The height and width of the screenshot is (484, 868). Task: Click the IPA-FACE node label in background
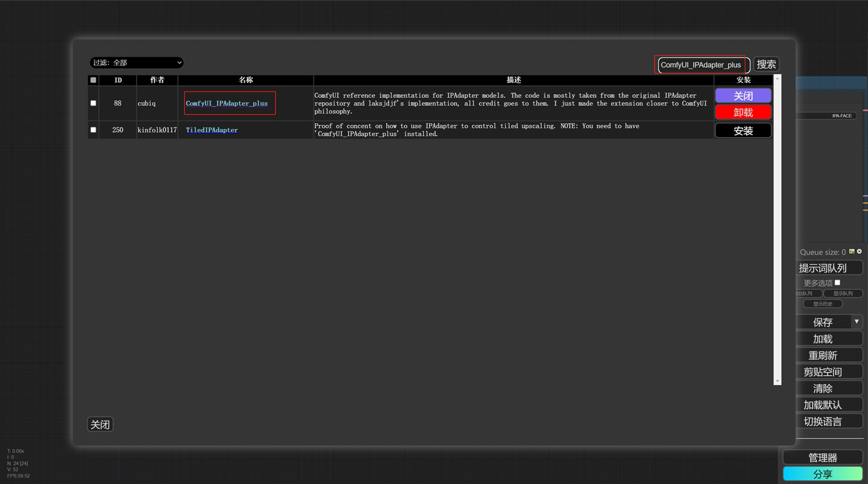[x=842, y=116]
